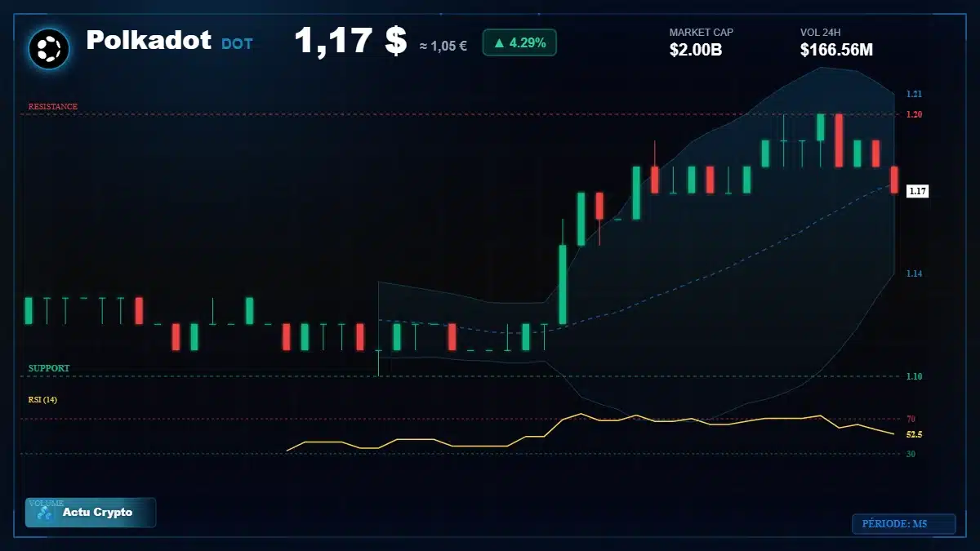Click the $2.00B market cap value

(696, 50)
